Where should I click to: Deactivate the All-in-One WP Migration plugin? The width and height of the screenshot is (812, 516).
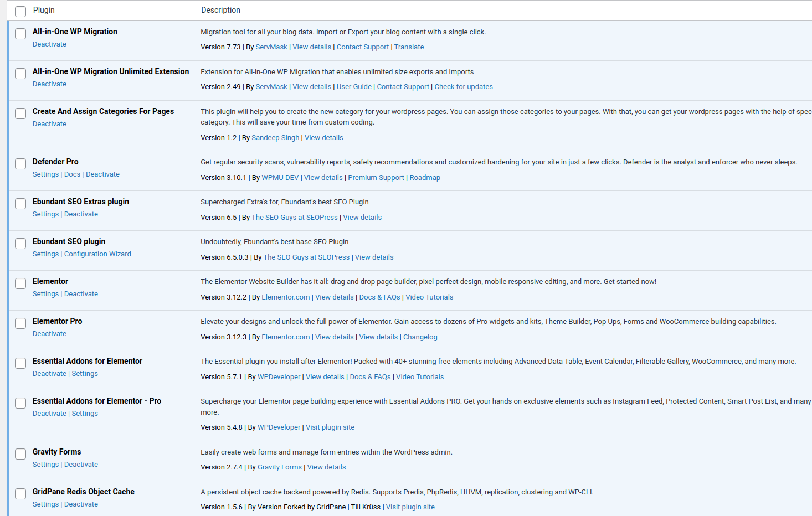point(49,44)
